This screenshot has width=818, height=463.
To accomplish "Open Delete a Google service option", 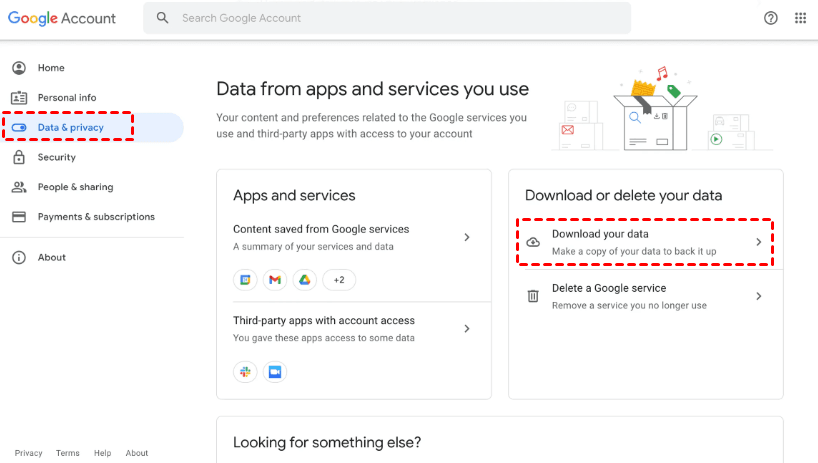I will [645, 296].
